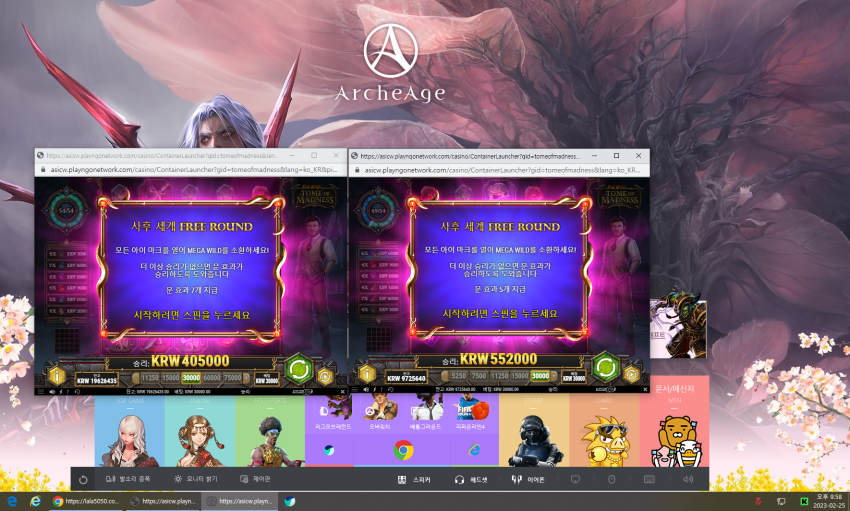Click the keyboard icon on the launcher bar
850x511 pixels.
coord(649,480)
